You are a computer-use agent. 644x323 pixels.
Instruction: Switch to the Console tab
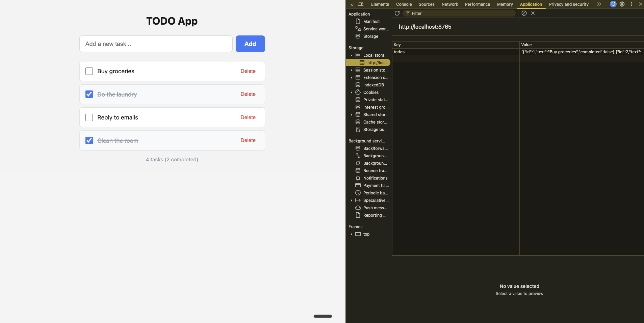[x=404, y=4]
